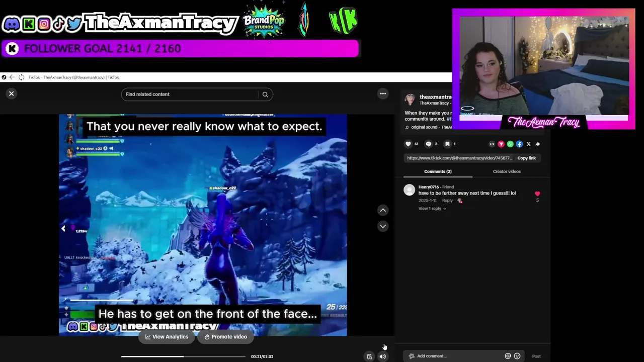Click the tiktok.com video URL text
Image resolution: width=644 pixels, height=362 pixels.
[459, 158]
